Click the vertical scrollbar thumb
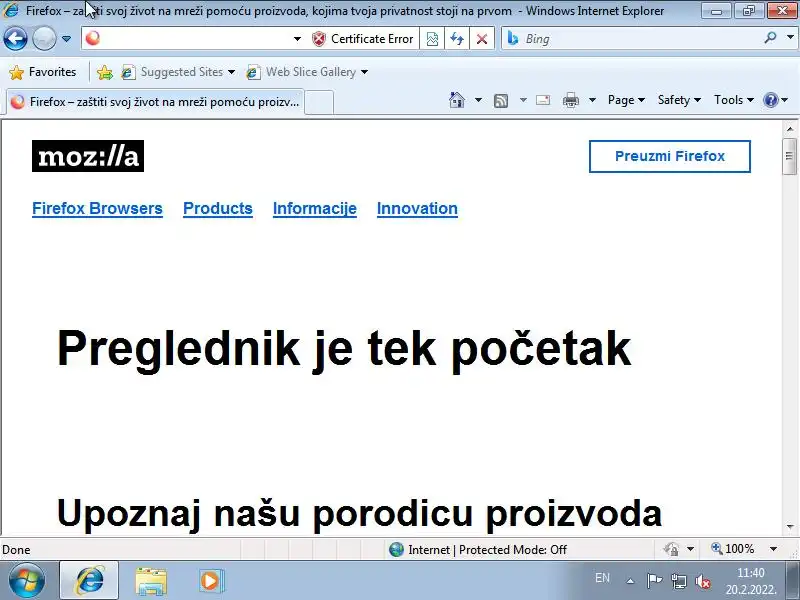Screen dimensions: 800x600 coord(790,156)
